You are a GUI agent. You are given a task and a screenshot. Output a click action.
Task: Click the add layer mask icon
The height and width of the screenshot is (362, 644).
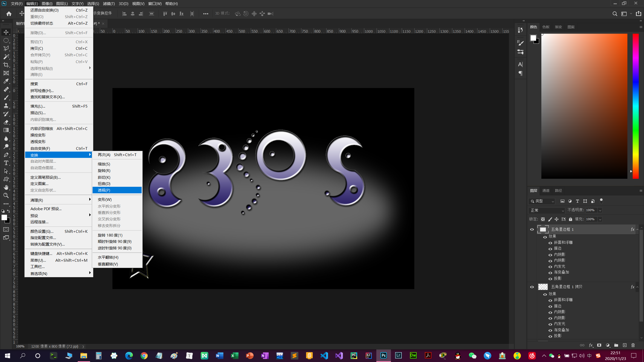click(x=599, y=345)
